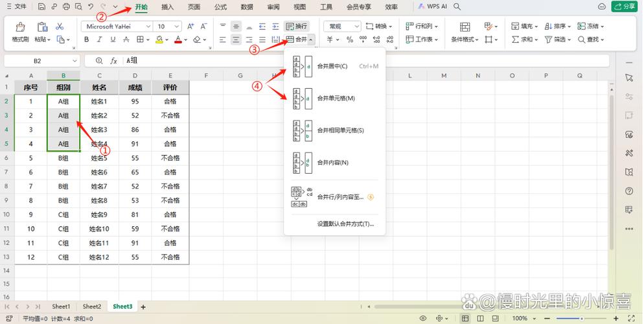
Task: Toggle Bold formatting
Action: click(86, 40)
